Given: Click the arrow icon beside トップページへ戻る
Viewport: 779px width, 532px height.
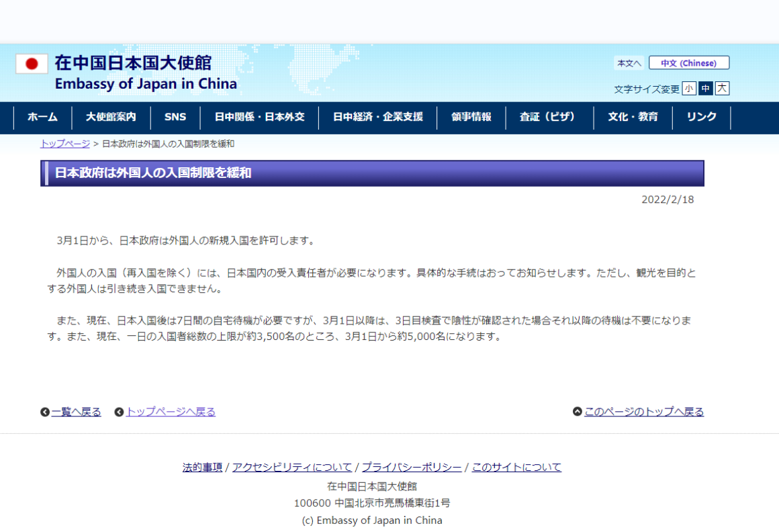Looking at the screenshot, I should click(119, 411).
